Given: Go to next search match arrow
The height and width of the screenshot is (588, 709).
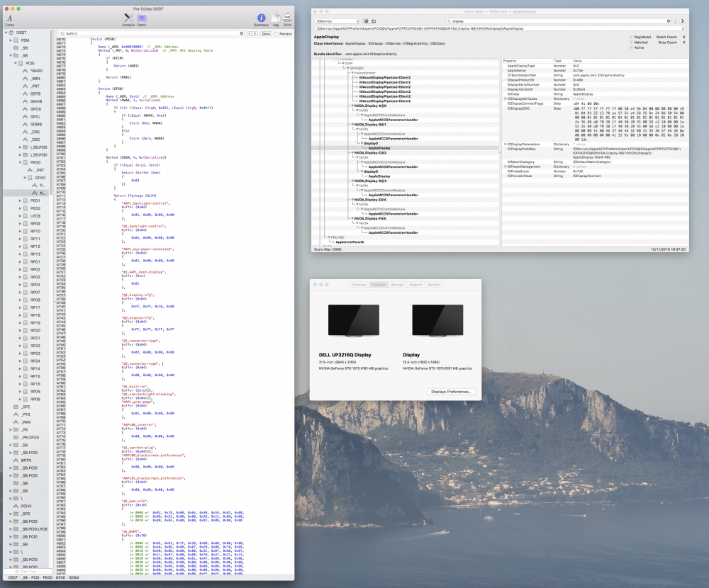Looking at the screenshot, I should tap(255, 33).
